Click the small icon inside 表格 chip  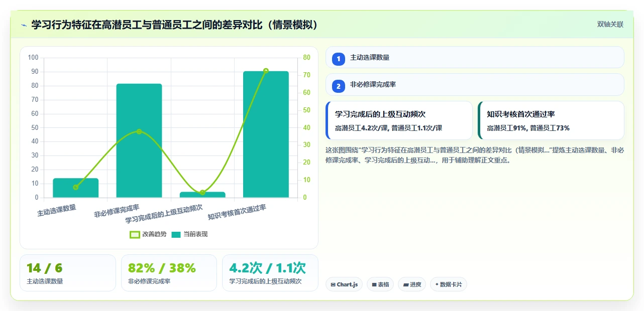point(374,285)
